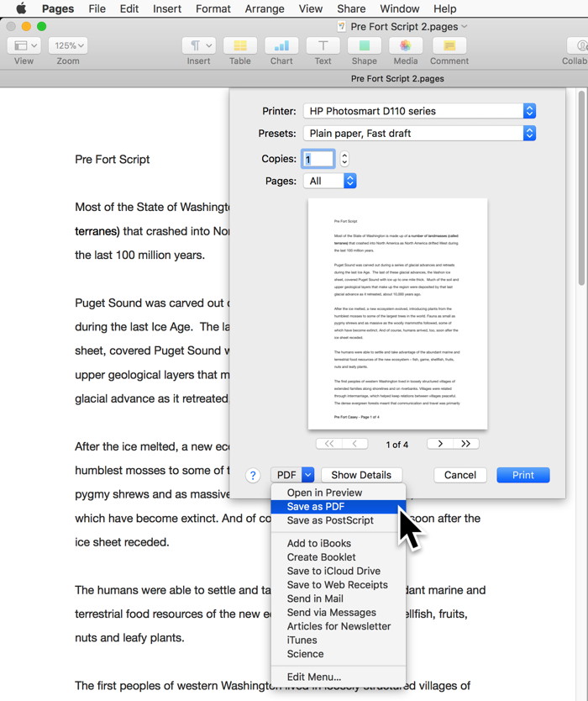
Task: Choose Science in PDF menu
Action: 339,654
